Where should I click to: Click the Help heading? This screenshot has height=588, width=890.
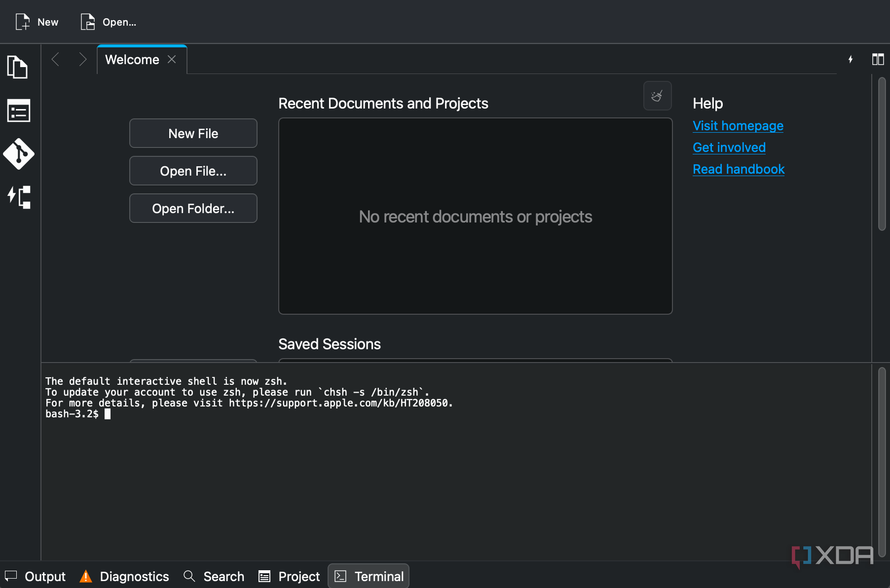click(707, 104)
